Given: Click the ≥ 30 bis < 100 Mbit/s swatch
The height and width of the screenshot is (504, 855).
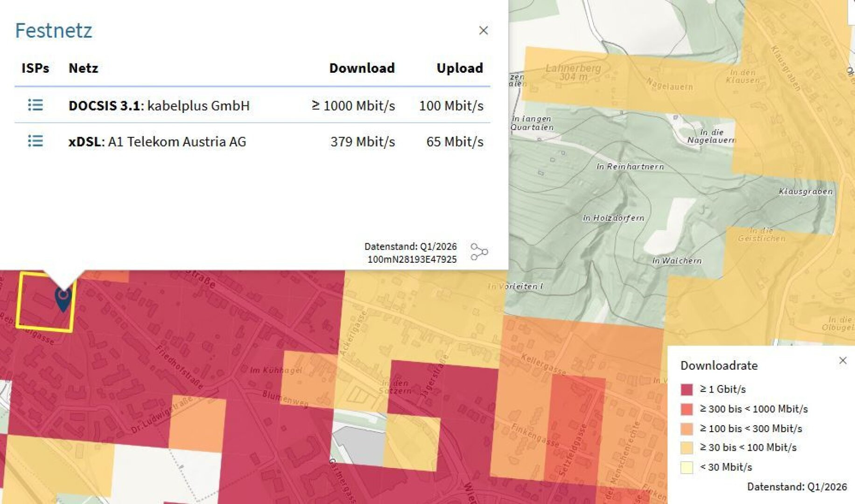Looking at the screenshot, I should [x=687, y=448].
